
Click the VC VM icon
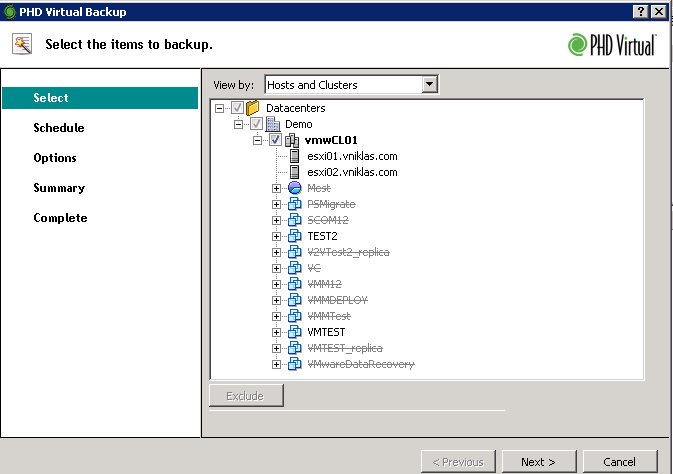pos(294,268)
